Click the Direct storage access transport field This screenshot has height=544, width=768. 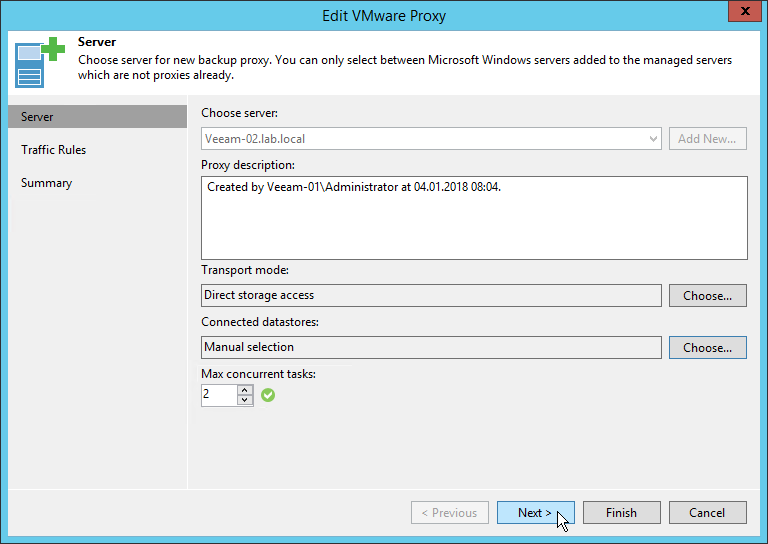coord(431,295)
